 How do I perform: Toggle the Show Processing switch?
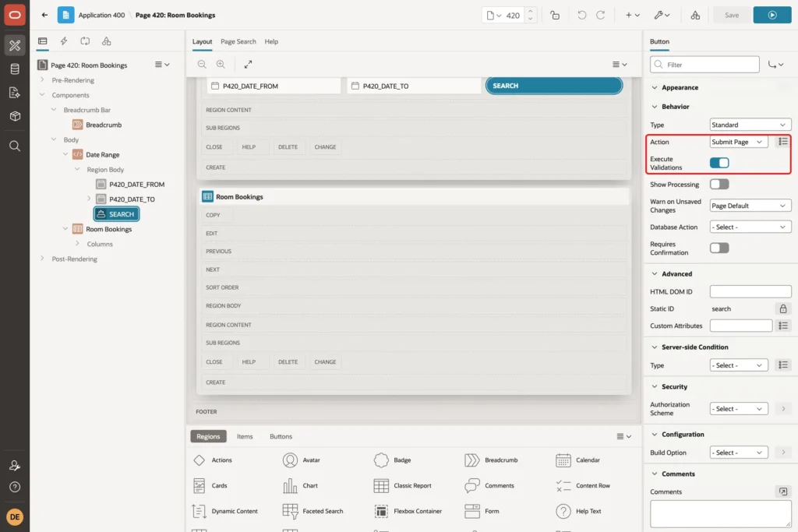click(x=719, y=184)
